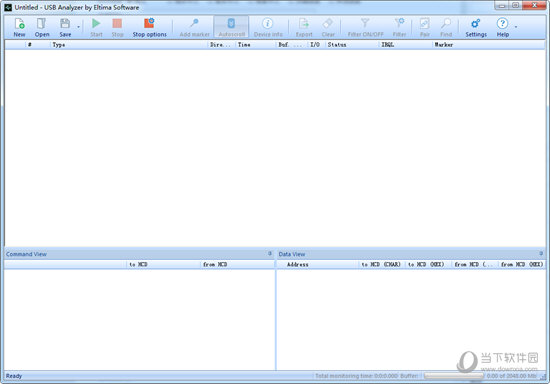Viewport: 550px width, 384px height.
Task: Click the Pair toolbar icon
Action: [x=424, y=27]
